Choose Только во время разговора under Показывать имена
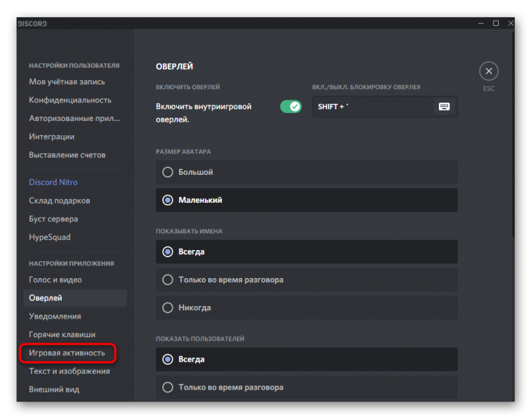 point(307,279)
